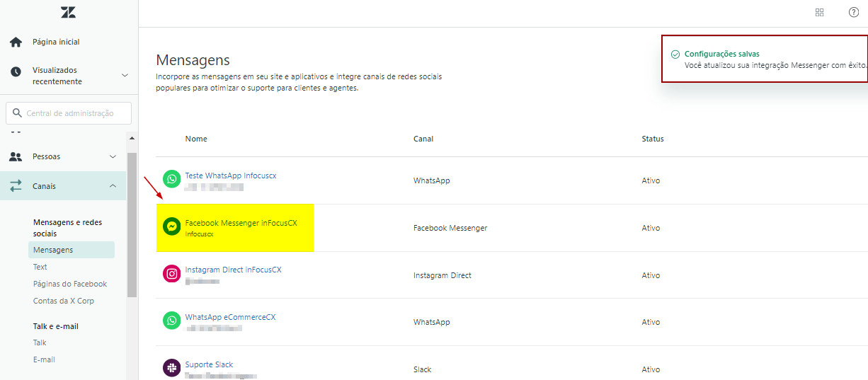The height and width of the screenshot is (380, 868).
Task: Click the sidebar vertical scrollbar
Action: [132, 226]
